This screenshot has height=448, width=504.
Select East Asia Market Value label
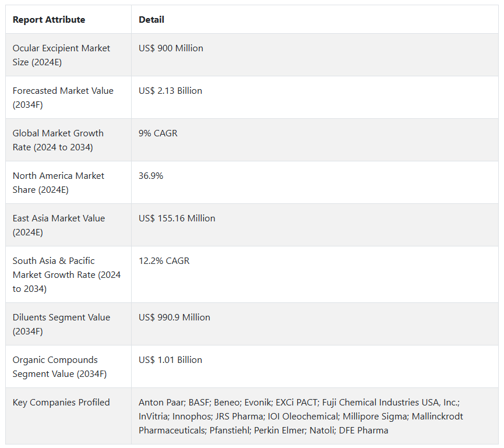pos(59,225)
